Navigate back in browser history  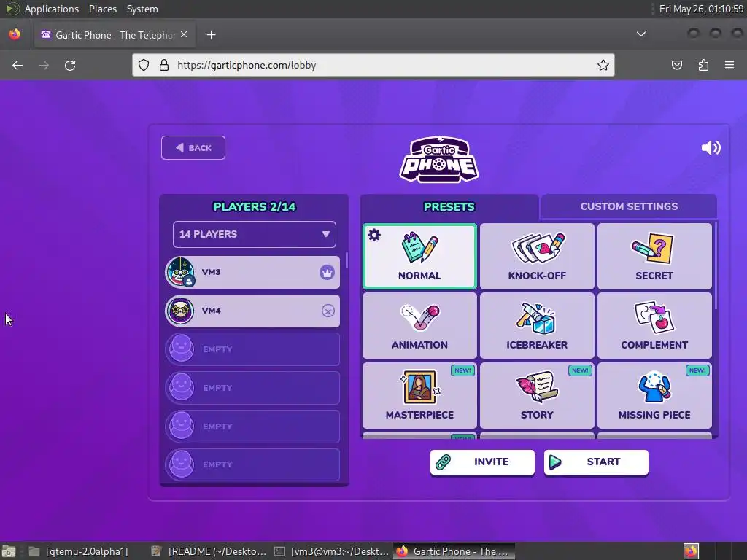click(18, 65)
